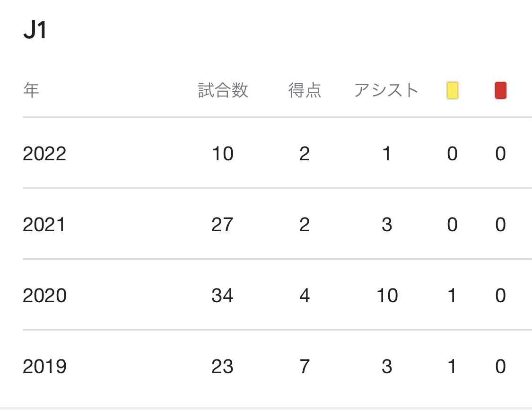Image resolution: width=532 pixels, height=410 pixels.
Task: Click 2021 matches value 27
Action: pyautogui.click(x=222, y=224)
